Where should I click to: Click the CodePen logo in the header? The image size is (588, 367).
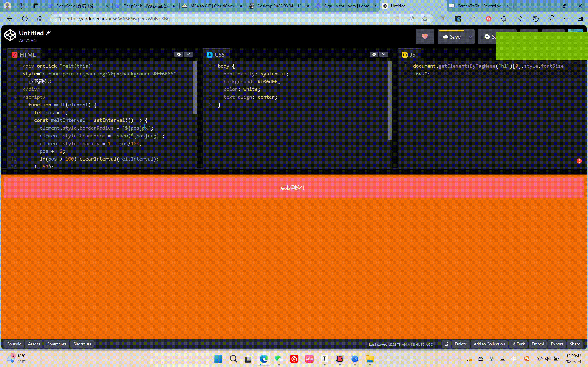coord(10,35)
